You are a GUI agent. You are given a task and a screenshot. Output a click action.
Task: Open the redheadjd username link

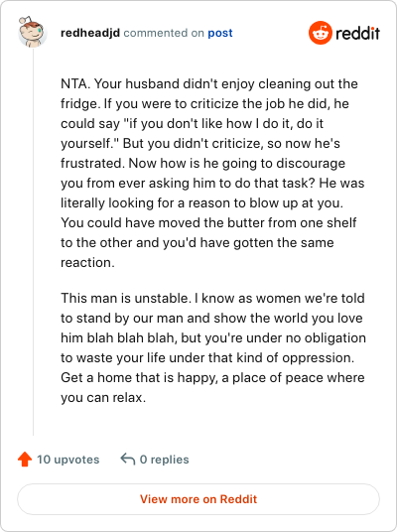tap(90, 33)
